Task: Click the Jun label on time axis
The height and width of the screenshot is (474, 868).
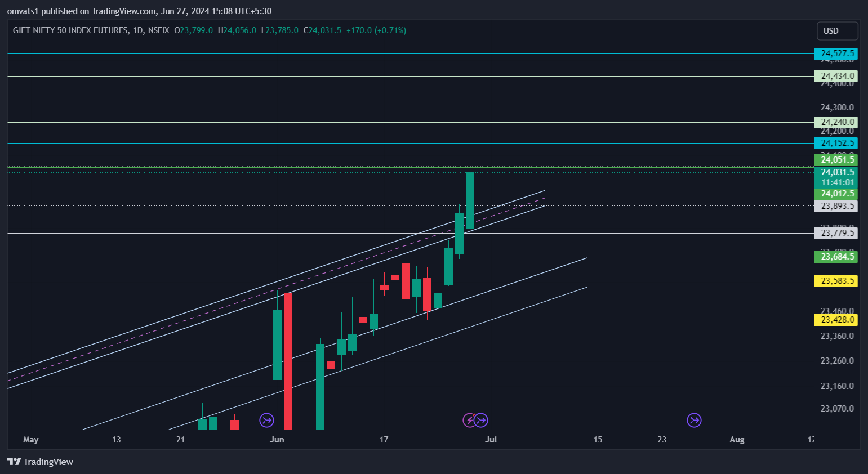Action: pyautogui.click(x=277, y=440)
